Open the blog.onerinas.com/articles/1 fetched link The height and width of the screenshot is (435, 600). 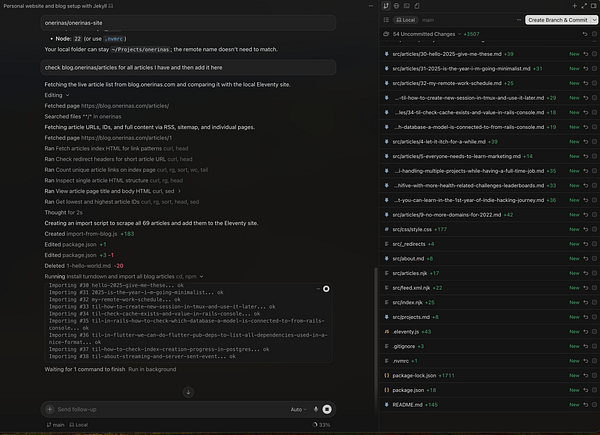pyautogui.click(x=126, y=138)
